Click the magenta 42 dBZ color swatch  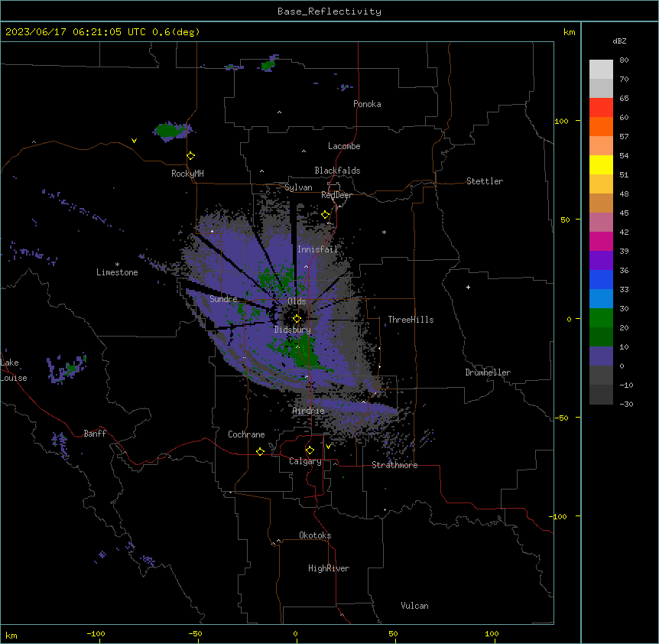[x=601, y=241]
